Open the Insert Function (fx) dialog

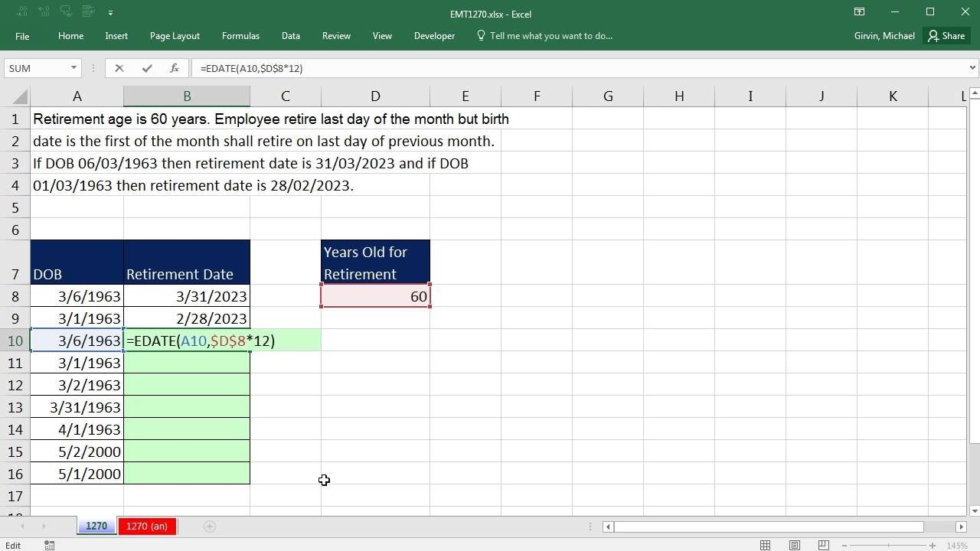(174, 68)
